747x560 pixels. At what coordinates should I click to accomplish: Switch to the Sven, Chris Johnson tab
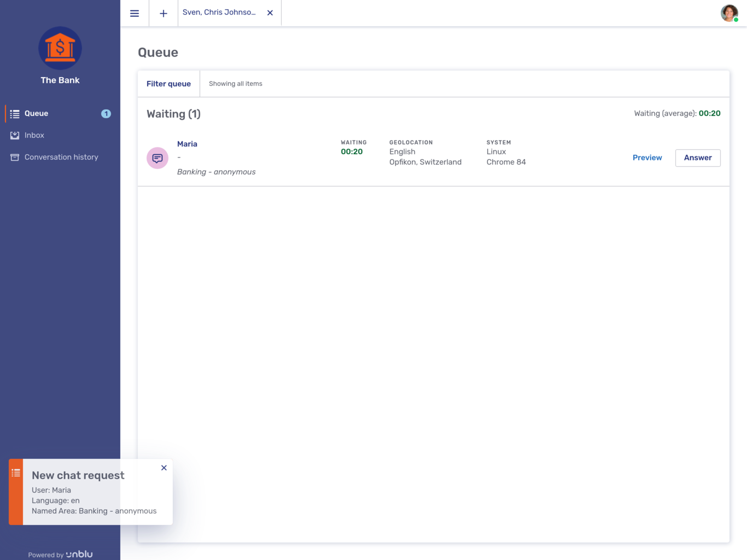tap(219, 13)
